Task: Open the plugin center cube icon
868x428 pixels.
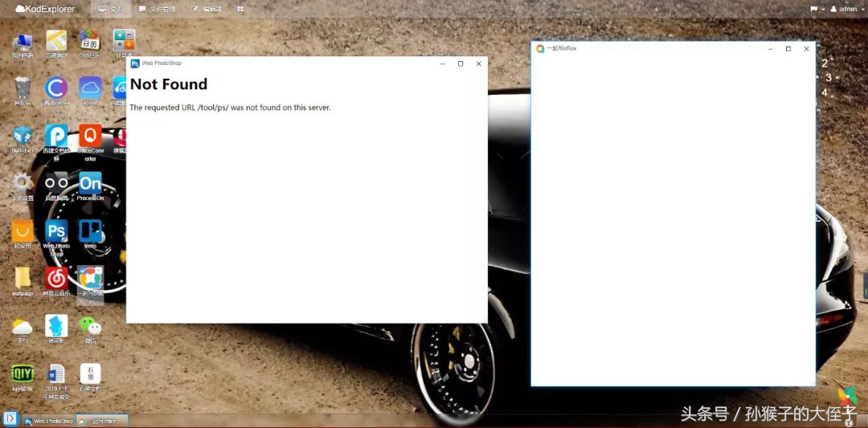Action: (23, 136)
